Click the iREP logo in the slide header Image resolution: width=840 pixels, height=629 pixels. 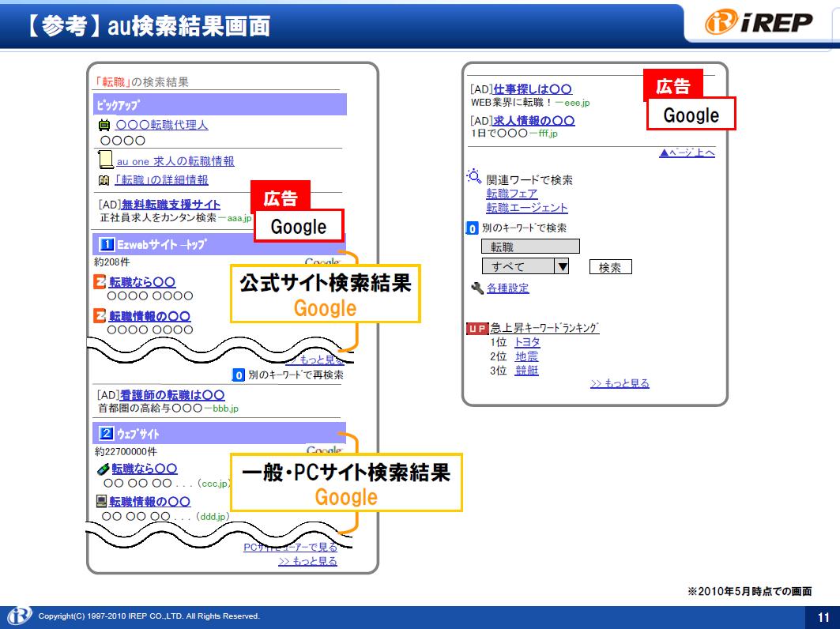pyautogui.click(x=758, y=22)
